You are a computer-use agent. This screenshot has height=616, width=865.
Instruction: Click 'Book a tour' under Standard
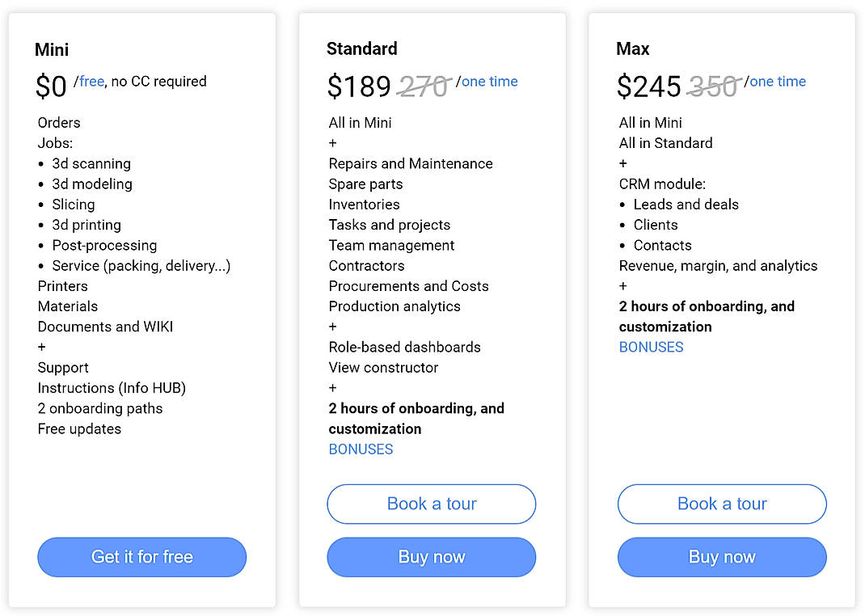(431, 504)
